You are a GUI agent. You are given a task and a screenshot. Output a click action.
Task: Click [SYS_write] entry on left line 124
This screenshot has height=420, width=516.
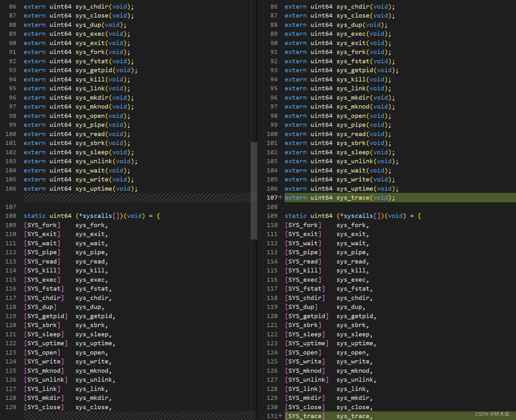(68, 362)
